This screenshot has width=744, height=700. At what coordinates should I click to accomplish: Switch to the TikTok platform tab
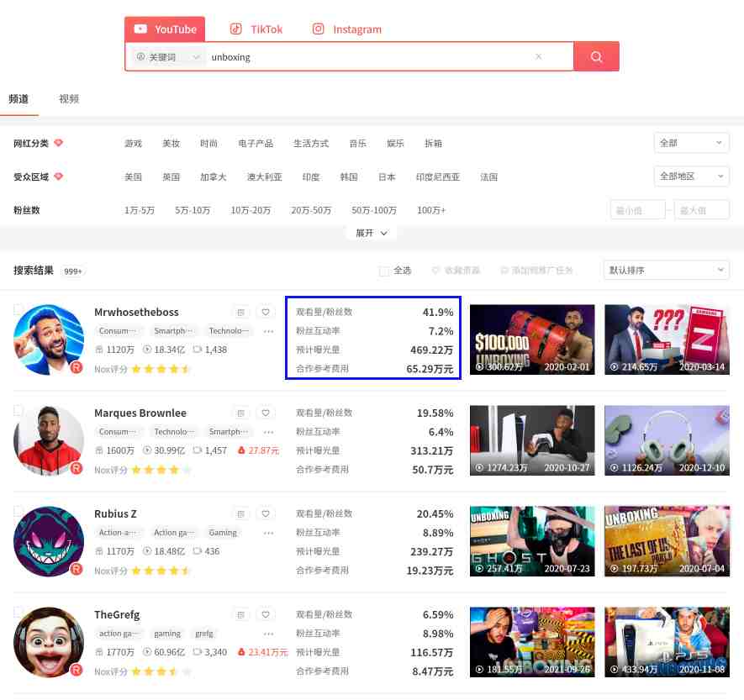(x=256, y=29)
